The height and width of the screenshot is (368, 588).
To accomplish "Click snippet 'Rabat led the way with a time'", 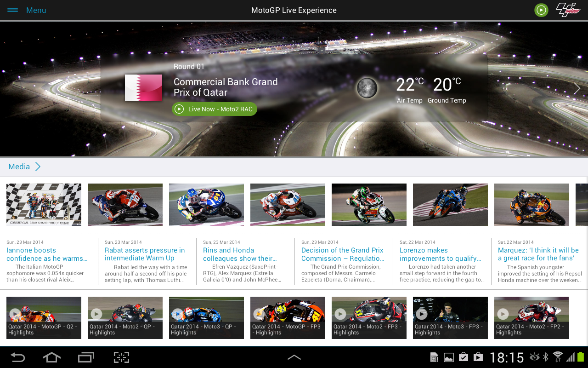I will coord(146,273).
